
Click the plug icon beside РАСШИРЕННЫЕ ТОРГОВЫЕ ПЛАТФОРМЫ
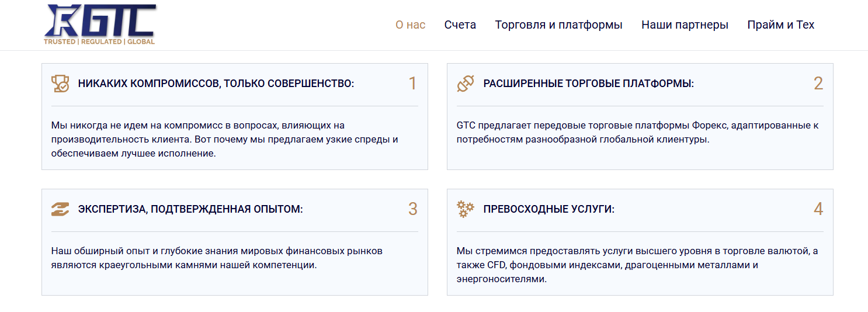click(x=466, y=84)
